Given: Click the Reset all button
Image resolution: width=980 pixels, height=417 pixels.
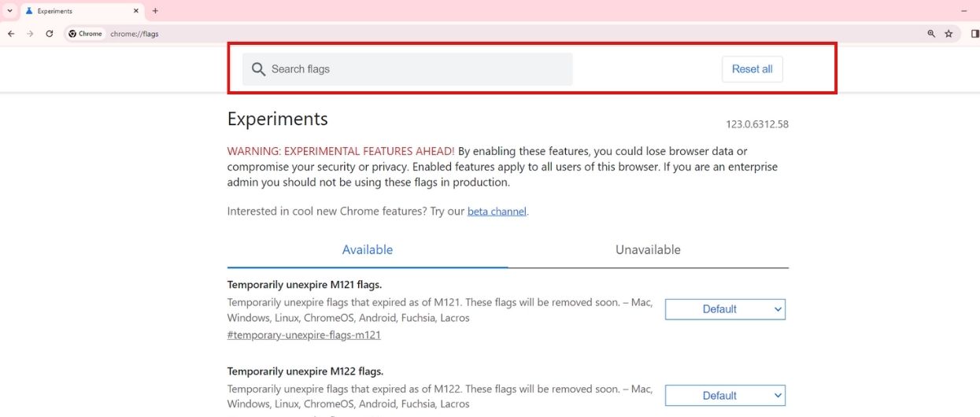Looking at the screenshot, I should tap(752, 69).
